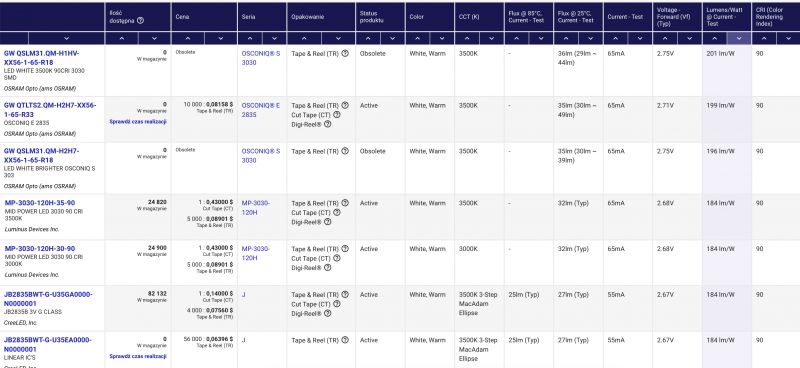Viewport: 800px width, 368px height.
Task: Sort Status produktu column ascending
Action: [x=368, y=38]
